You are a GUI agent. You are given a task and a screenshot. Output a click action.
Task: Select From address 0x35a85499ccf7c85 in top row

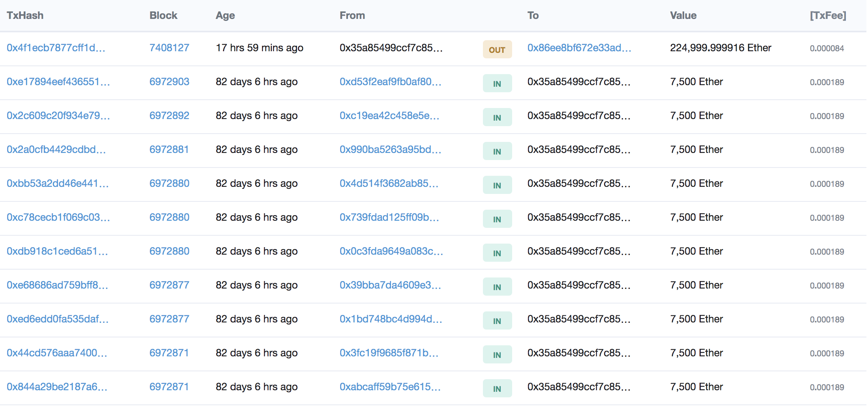tap(391, 48)
